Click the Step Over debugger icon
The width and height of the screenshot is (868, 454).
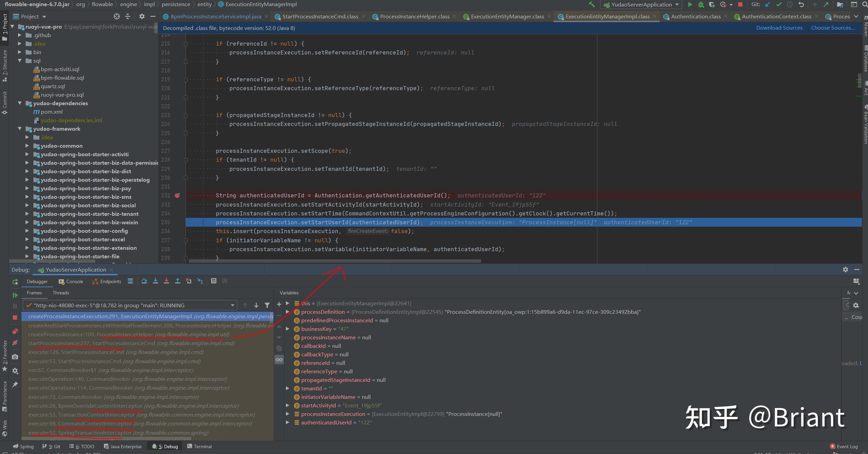[x=144, y=281]
